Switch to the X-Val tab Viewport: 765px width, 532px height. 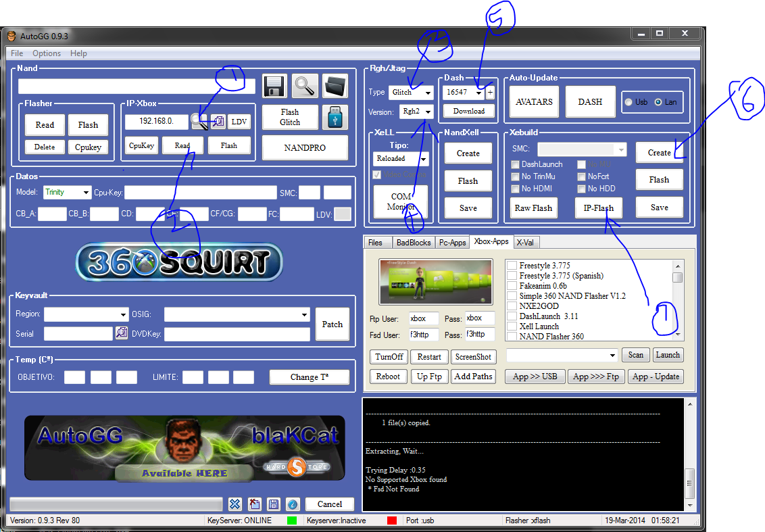click(525, 243)
